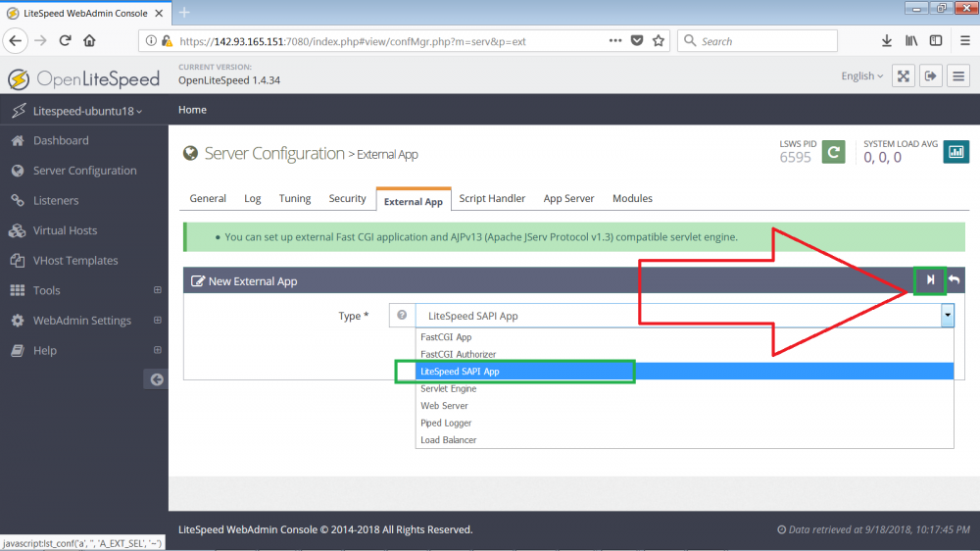This screenshot has width=980, height=551.
Task: Toggle the Firefox sidebar icon
Action: [936, 40]
